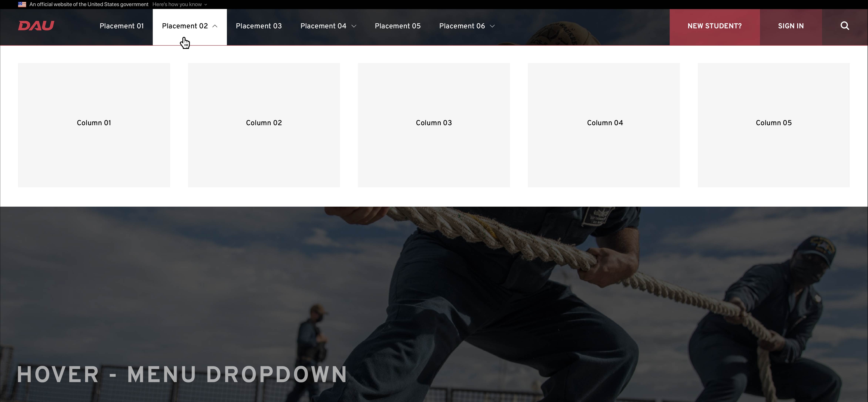Collapse Placement 02 using its up chevron
The image size is (868, 402).
[215, 26]
